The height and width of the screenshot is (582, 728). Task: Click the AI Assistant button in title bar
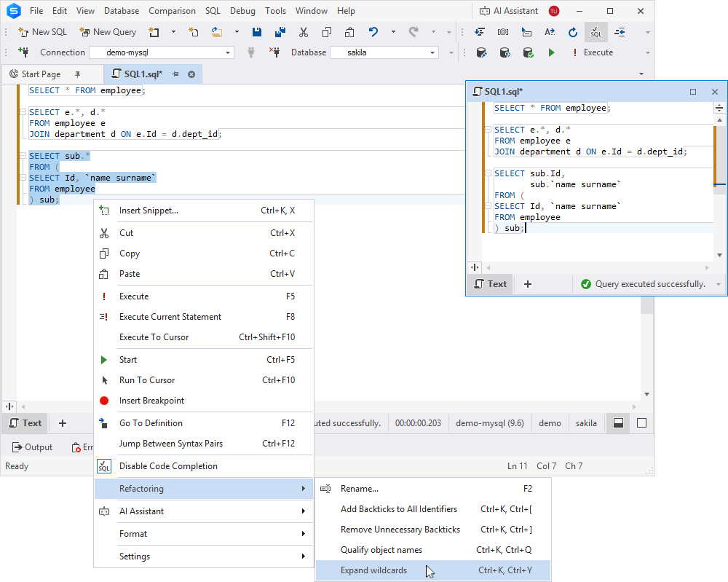pyautogui.click(x=509, y=11)
